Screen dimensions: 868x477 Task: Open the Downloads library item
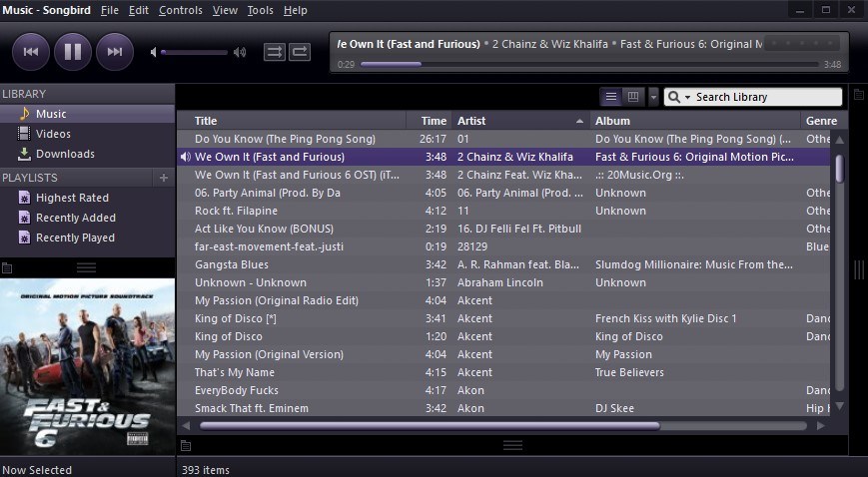[88, 154]
